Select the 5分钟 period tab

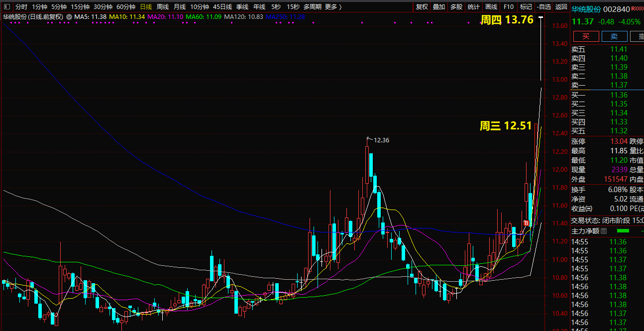[59, 7]
